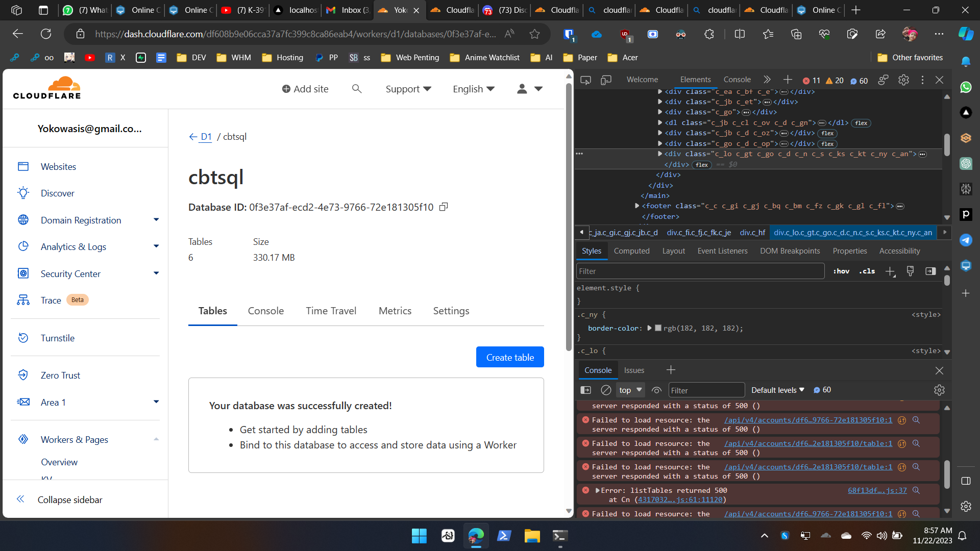Click the Styles filter input field
The width and height of the screenshot is (980, 551).
[x=699, y=271]
